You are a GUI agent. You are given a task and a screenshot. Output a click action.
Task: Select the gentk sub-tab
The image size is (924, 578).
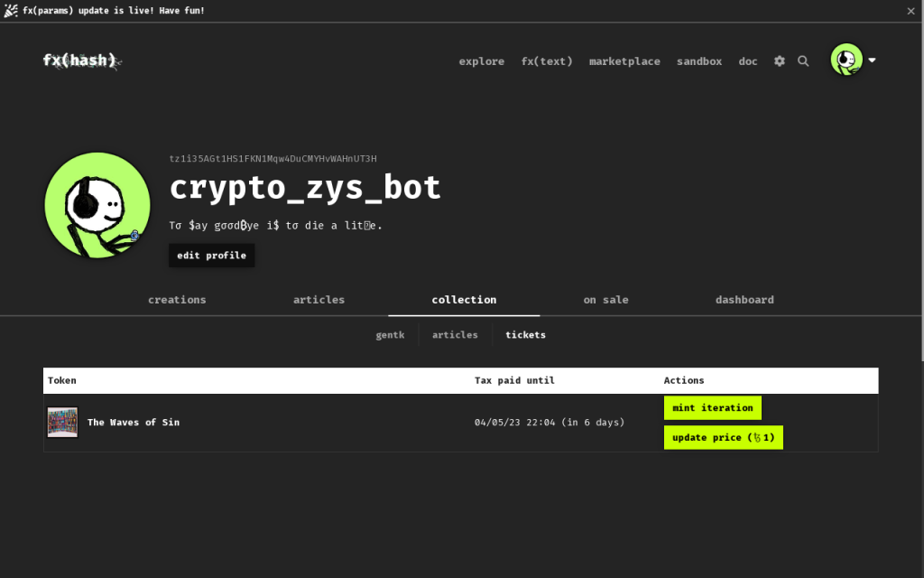coord(390,335)
